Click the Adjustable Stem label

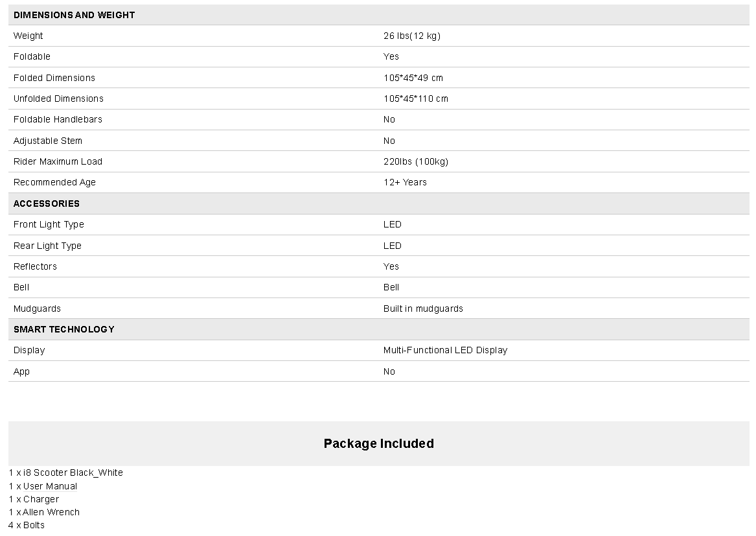pyautogui.click(x=48, y=141)
